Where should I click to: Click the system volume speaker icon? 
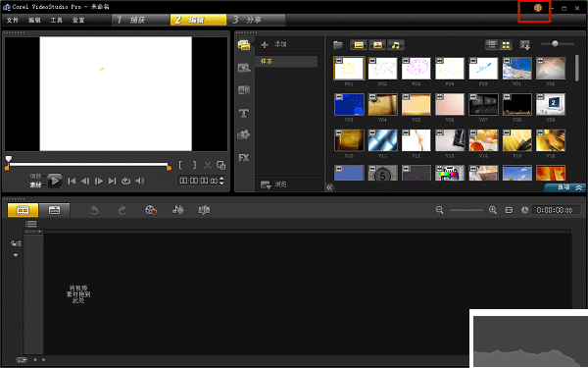click(x=140, y=181)
